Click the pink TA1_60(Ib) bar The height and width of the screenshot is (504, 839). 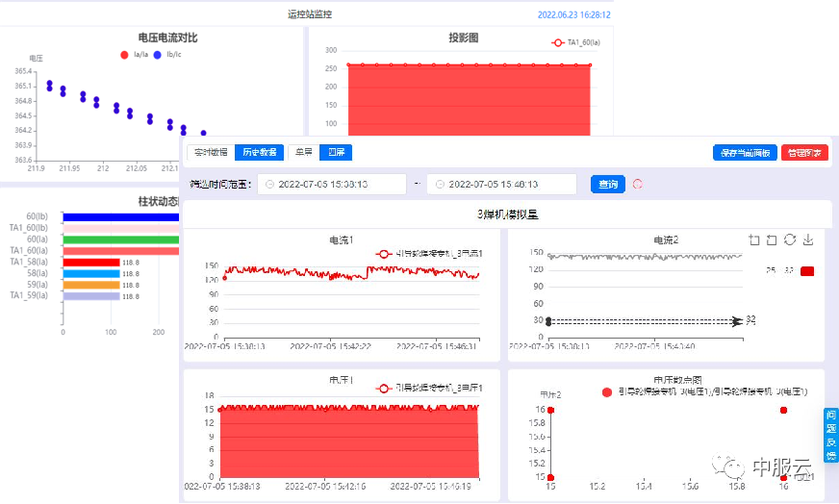tap(121, 229)
